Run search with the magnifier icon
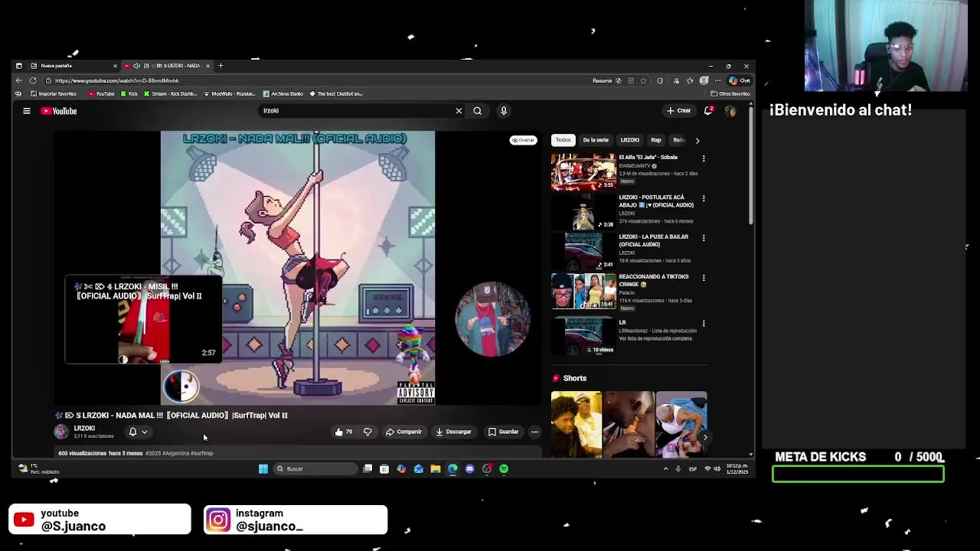The image size is (980, 551). pos(477,111)
